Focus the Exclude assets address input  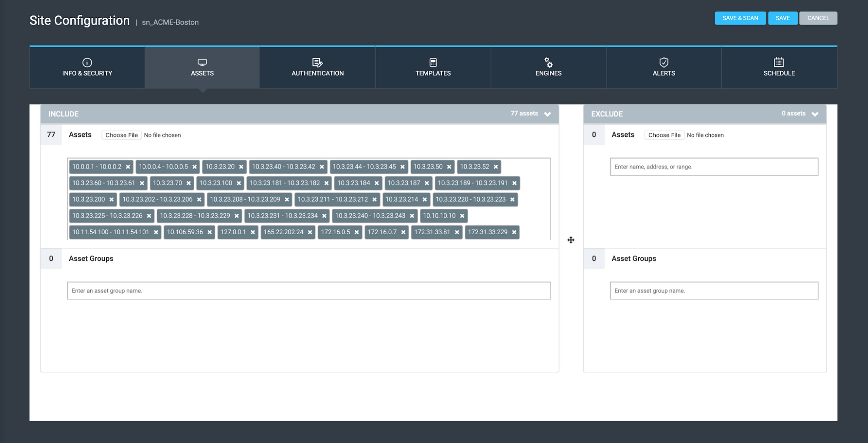[x=714, y=167]
